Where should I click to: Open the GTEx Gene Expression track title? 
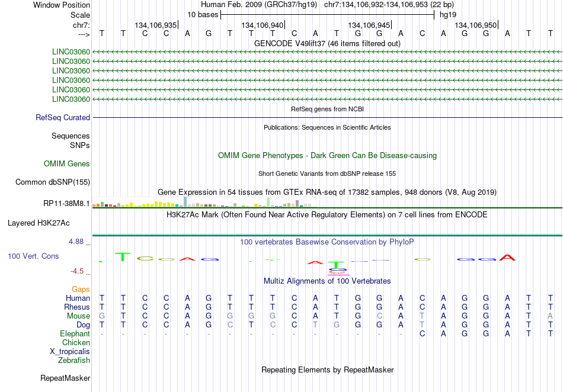click(x=327, y=192)
